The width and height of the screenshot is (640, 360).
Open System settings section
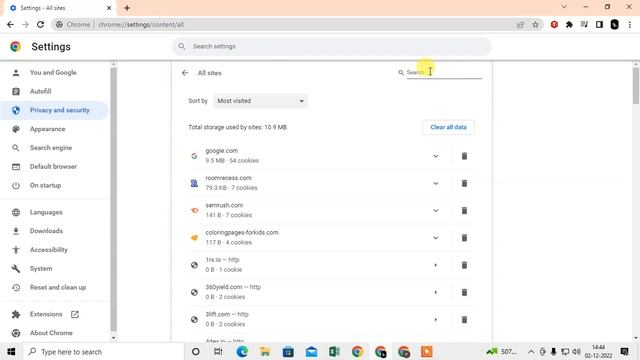click(x=41, y=269)
